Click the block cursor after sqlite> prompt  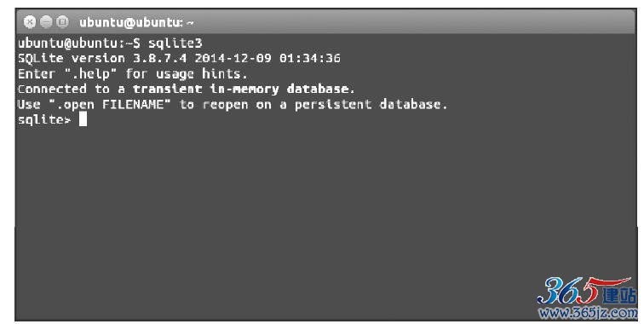[83, 119]
